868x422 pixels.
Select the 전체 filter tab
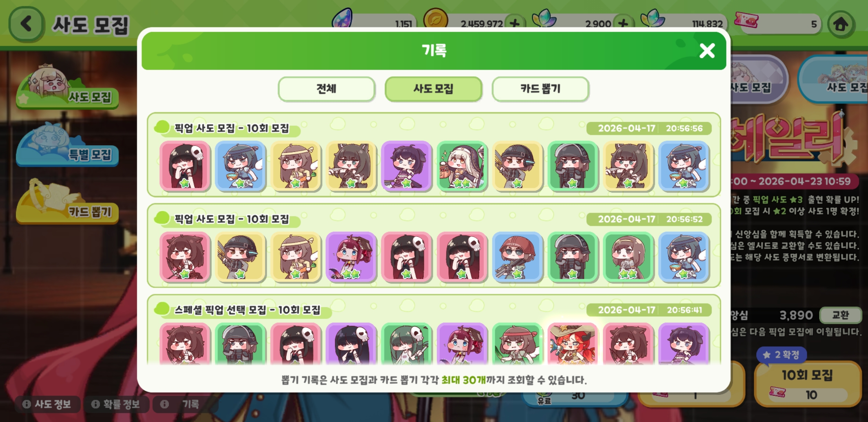pyautogui.click(x=326, y=89)
